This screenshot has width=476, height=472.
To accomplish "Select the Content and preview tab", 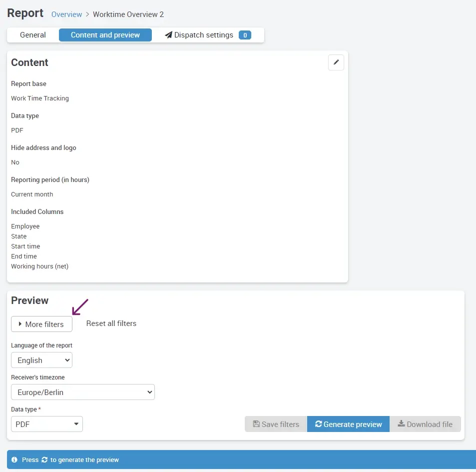I will tap(105, 35).
